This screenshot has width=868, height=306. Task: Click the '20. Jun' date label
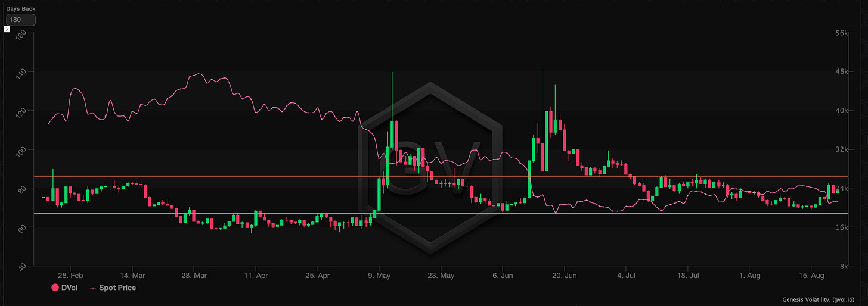[x=565, y=276]
